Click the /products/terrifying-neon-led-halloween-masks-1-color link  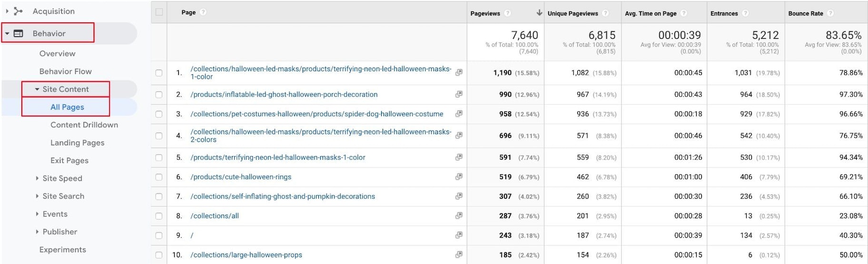click(x=278, y=157)
